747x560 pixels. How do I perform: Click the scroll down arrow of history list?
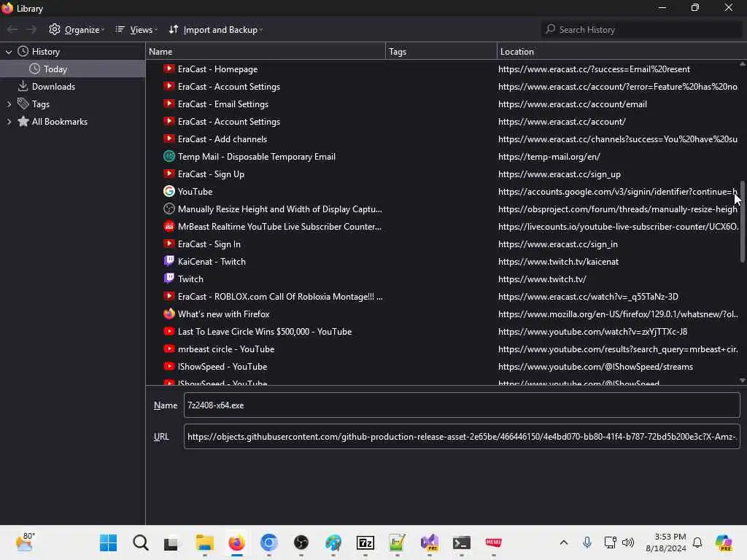click(x=742, y=381)
